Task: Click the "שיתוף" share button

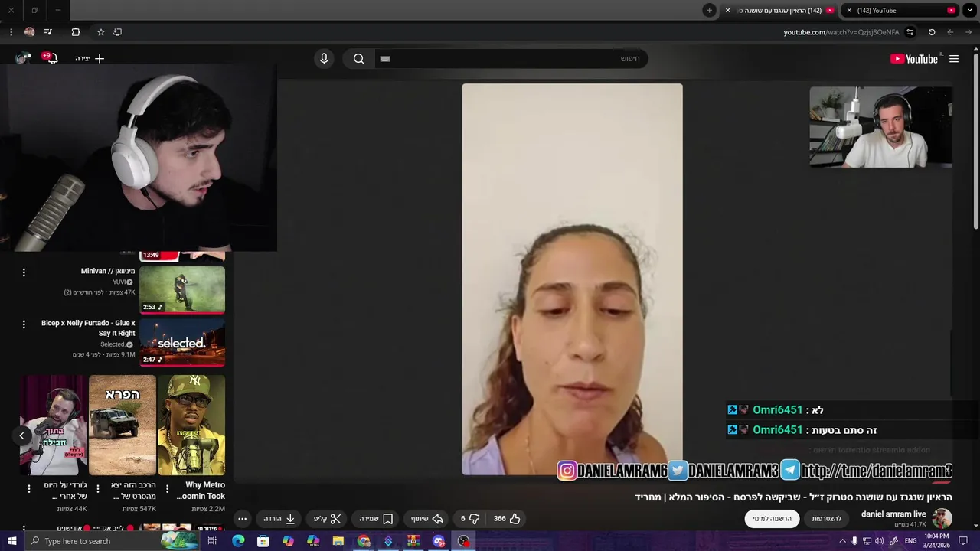Action: coord(426,519)
